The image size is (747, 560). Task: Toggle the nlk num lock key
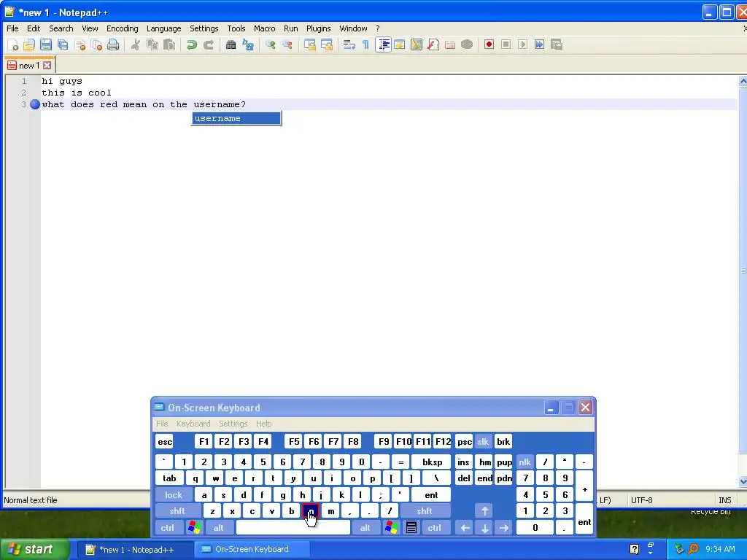click(525, 462)
